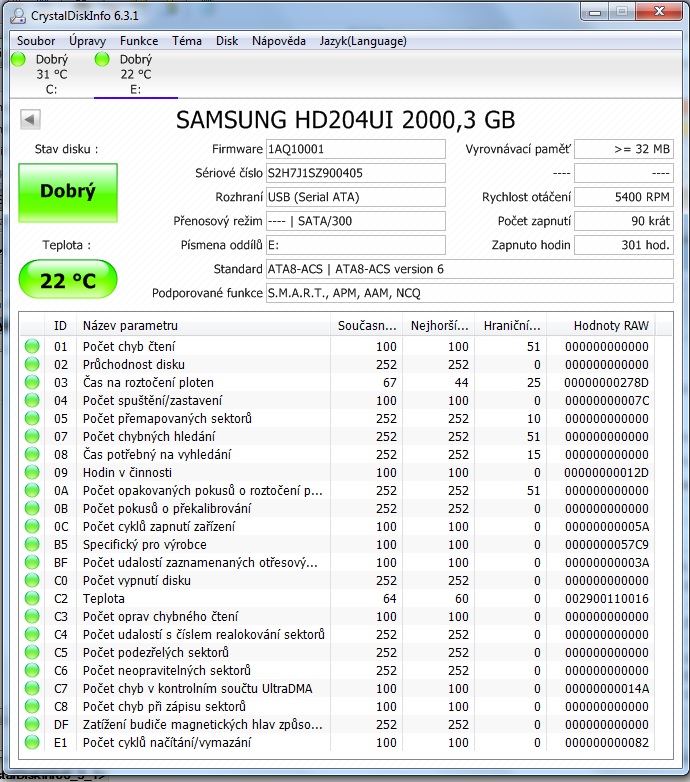Click the Rychlost otáčení value 5400 RPM
The height and width of the screenshot is (782, 690).
[x=624, y=197]
